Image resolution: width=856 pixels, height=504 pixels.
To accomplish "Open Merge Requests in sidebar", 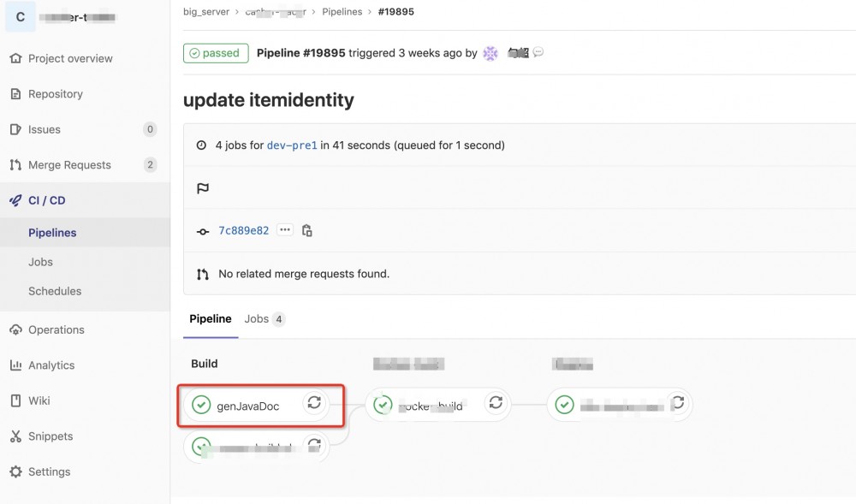I will 69,165.
